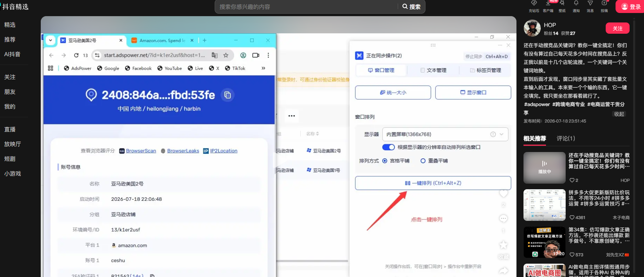Click the 充钻石 diamond recharge icon

pyautogui.click(x=534, y=3)
